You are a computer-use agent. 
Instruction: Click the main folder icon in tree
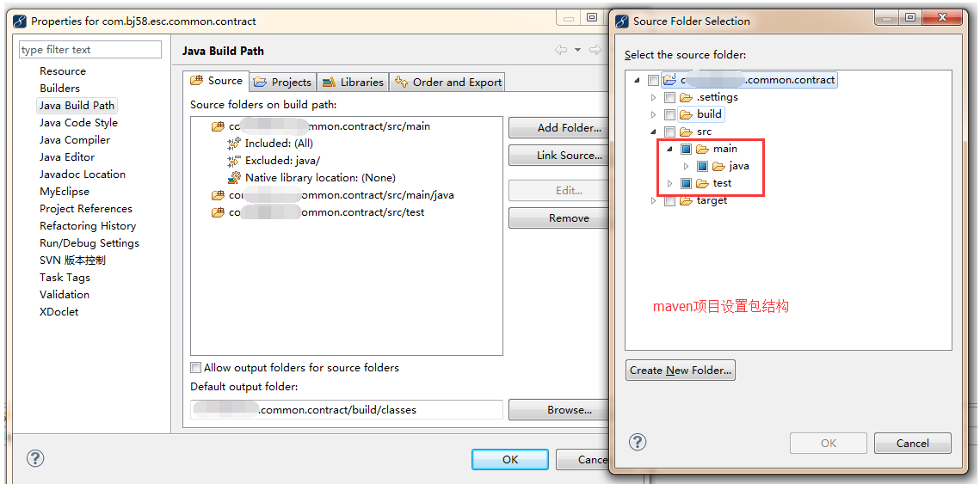click(x=702, y=149)
